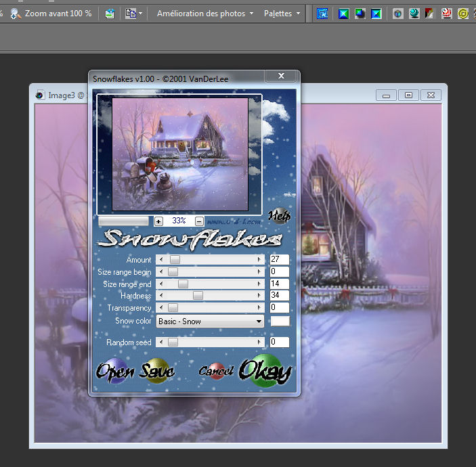This screenshot has height=467, width=476.
Task: Click the first cyan-green mirror effect icon
Action: (344, 14)
